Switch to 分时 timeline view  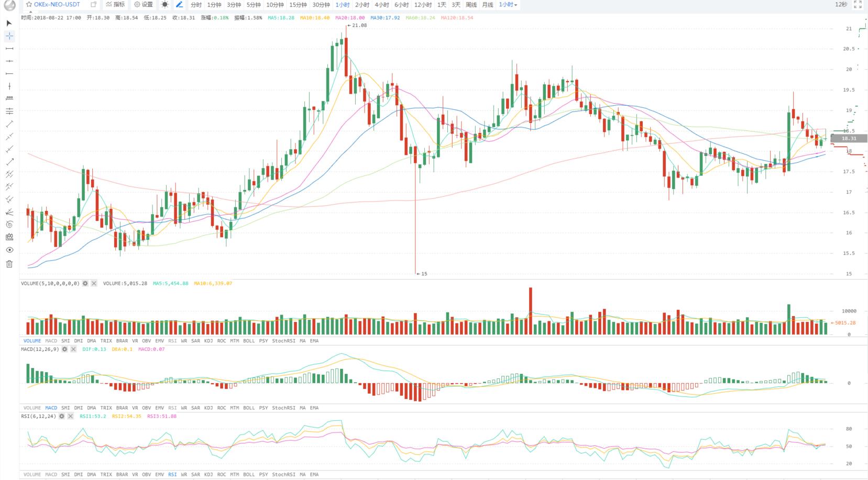(x=196, y=5)
